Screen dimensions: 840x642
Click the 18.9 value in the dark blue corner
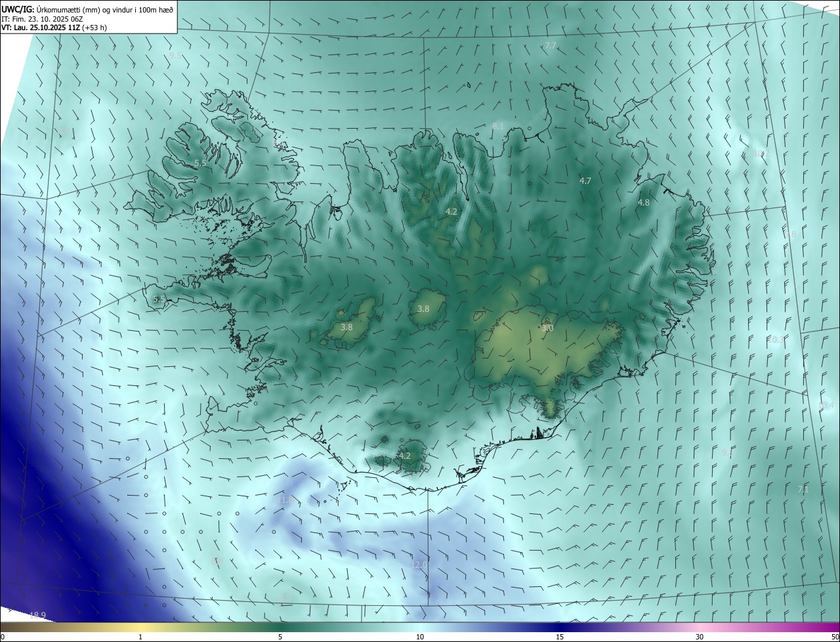pos(38,615)
